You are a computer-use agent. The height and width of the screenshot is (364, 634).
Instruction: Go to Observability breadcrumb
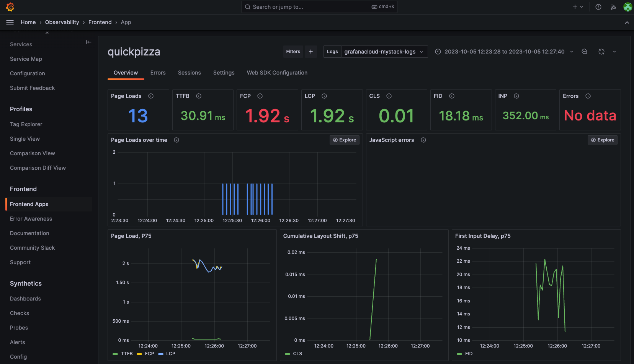point(62,22)
